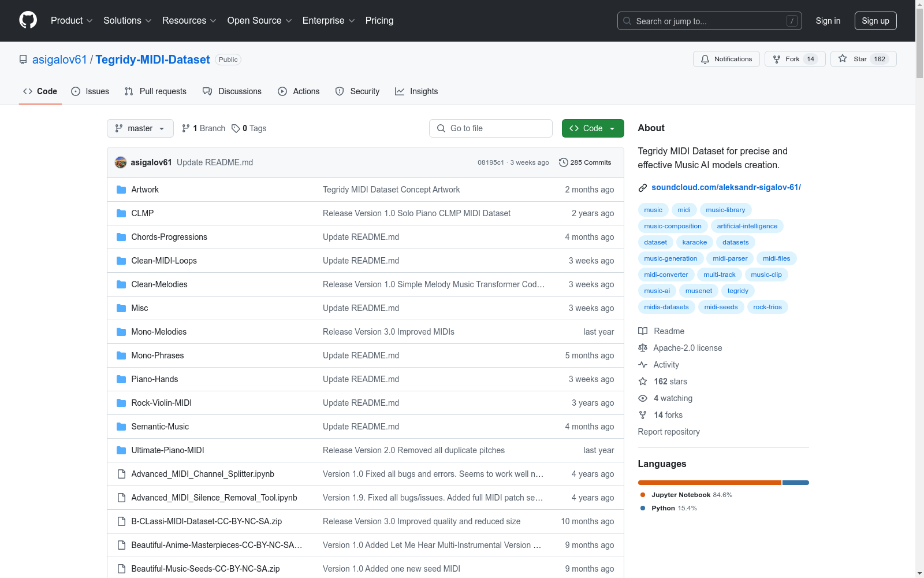Click the Pricing link
The image size is (924, 578).
point(379,21)
